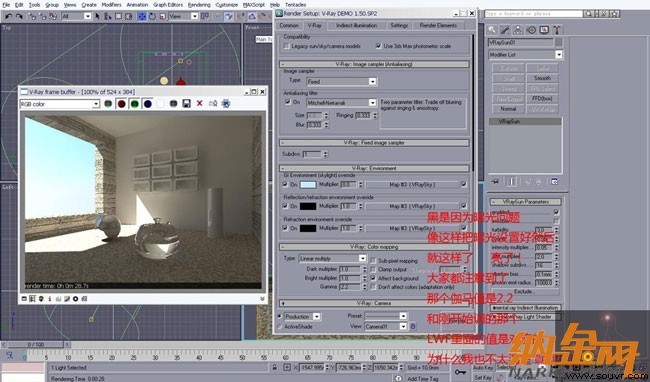Viewport: 650px width, 382px height.
Task: Expand the V-Ray Camera rollout
Action: pos(374,303)
